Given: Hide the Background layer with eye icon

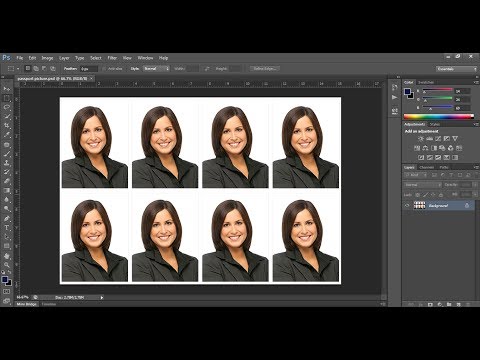Looking at the screenshot, I should coord(407,206).
